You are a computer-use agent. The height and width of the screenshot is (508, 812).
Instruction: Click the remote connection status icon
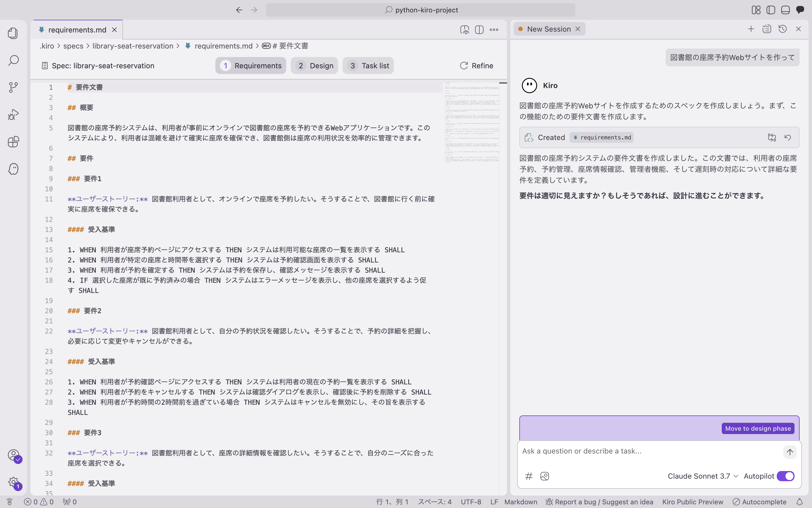(x=9, y=502)
